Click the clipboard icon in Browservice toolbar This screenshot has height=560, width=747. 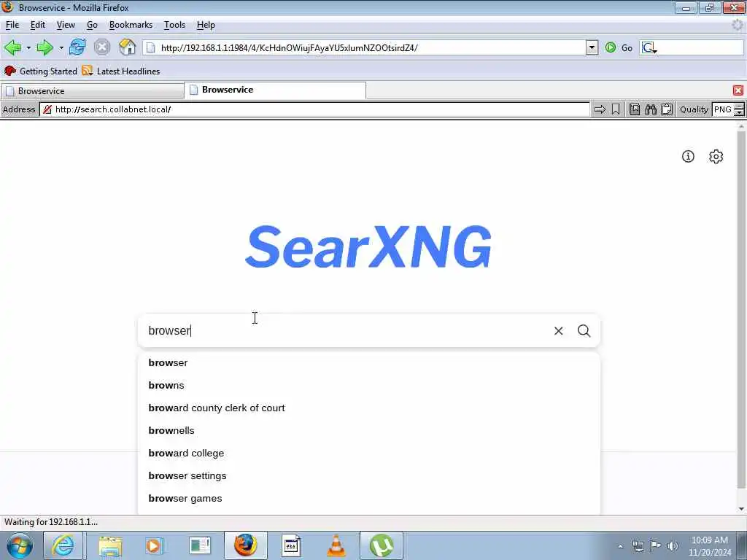(x=667, y=109)
